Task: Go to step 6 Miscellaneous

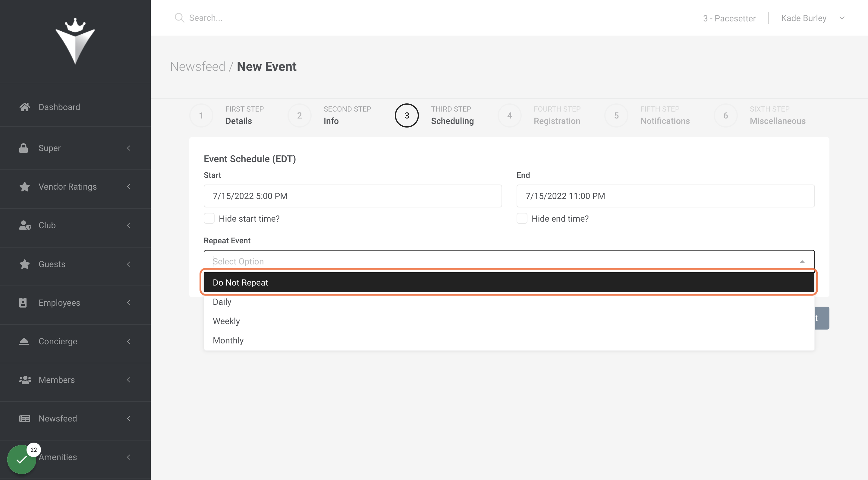Action: coord(760,115)
